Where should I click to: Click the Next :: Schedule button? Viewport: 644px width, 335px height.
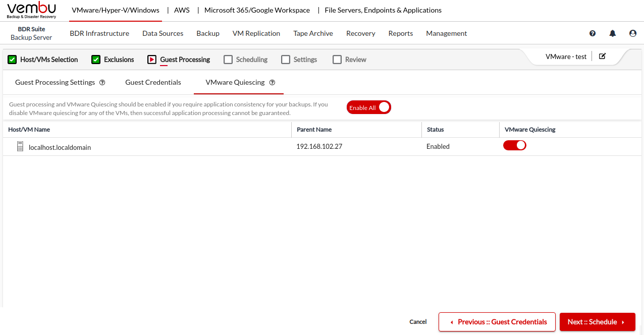coord(597,322)
